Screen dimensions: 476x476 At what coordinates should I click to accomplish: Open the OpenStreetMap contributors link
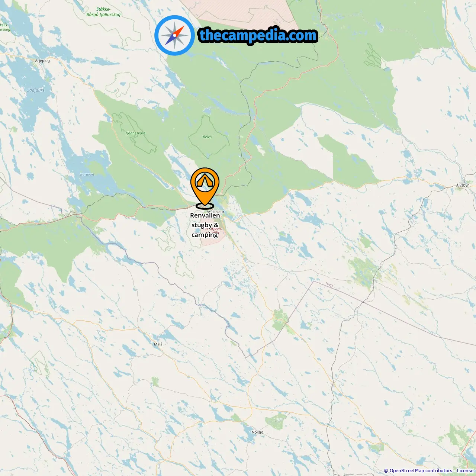421,471
